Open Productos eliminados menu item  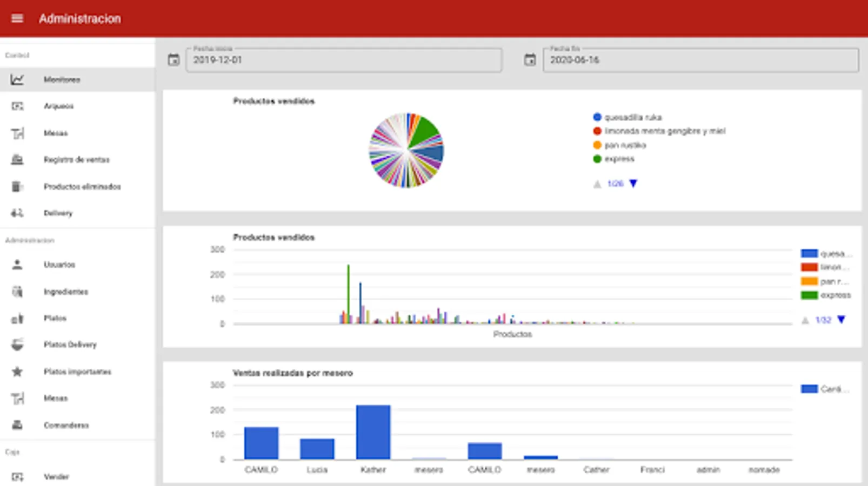click(77, 186)
